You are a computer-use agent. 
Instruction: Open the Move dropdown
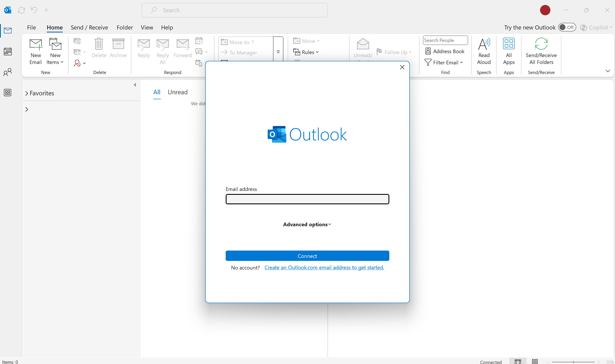(x=306, y=41)
